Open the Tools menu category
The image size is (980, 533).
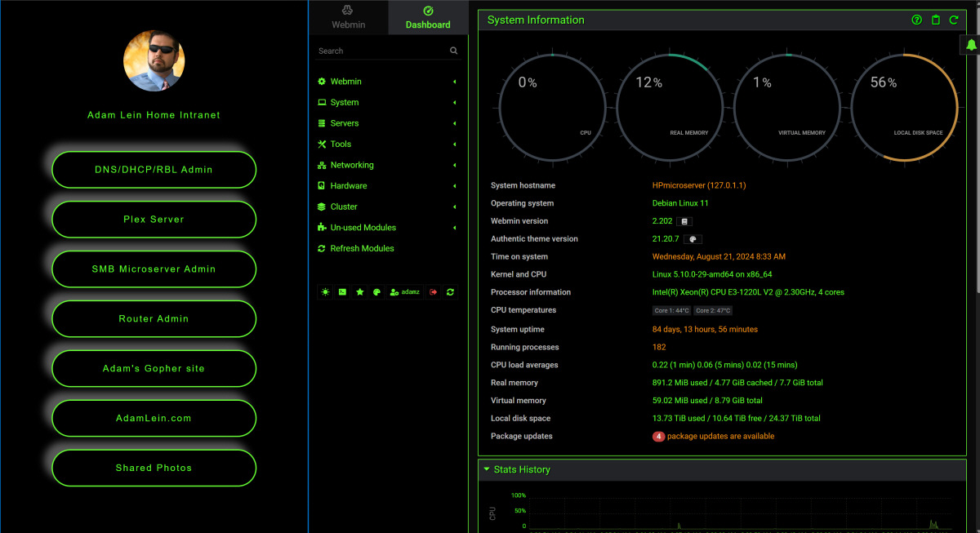341,144
